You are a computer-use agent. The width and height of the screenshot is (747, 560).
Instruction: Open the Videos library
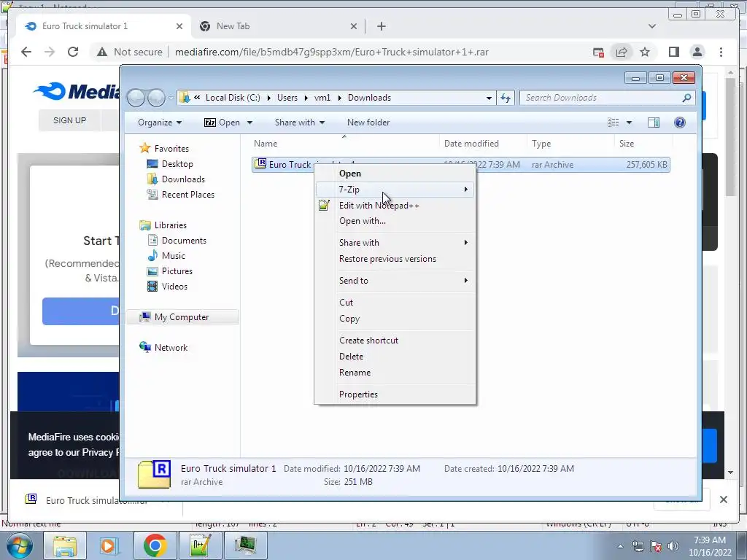click(174, 286)
